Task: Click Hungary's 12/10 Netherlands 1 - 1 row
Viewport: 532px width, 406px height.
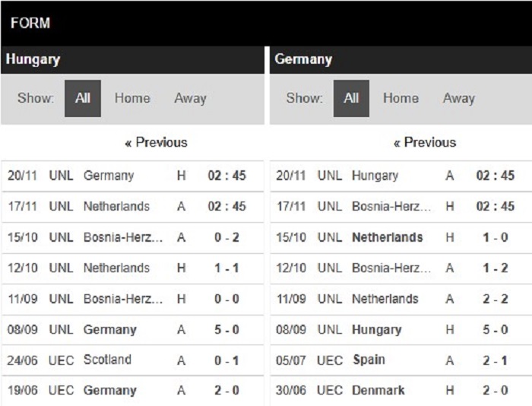Action: coord(133,268)
